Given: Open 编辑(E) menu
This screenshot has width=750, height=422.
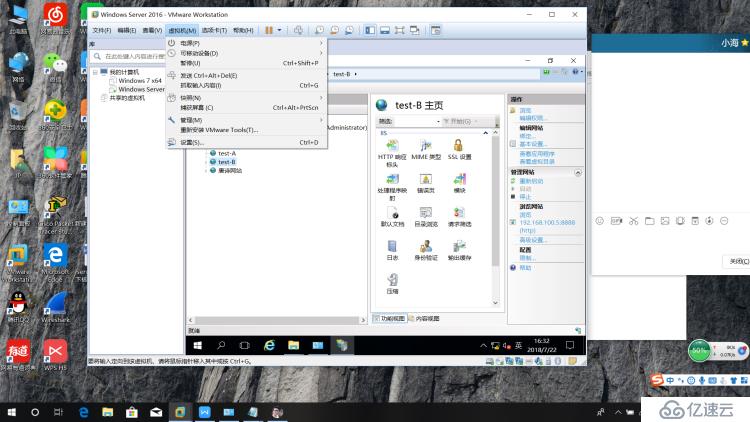Looking at the screenshot, I should 127,30.
